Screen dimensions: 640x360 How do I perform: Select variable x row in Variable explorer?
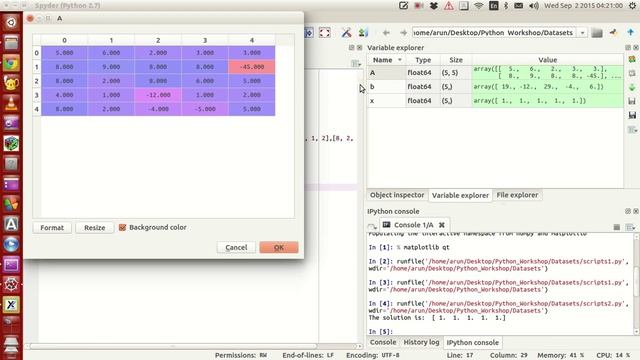click(495, 100)
